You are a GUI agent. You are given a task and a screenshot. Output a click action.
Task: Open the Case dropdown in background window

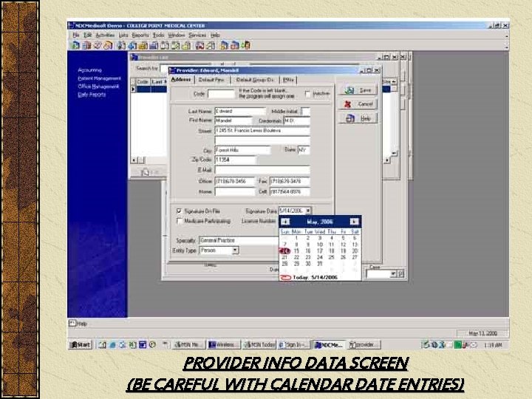point(393,274)
